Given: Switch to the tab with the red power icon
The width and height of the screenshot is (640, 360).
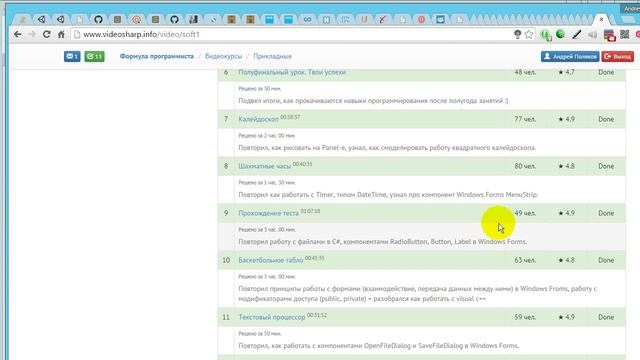Looking at the screenshot, I should pyautogui.click(x=421, y=19).
